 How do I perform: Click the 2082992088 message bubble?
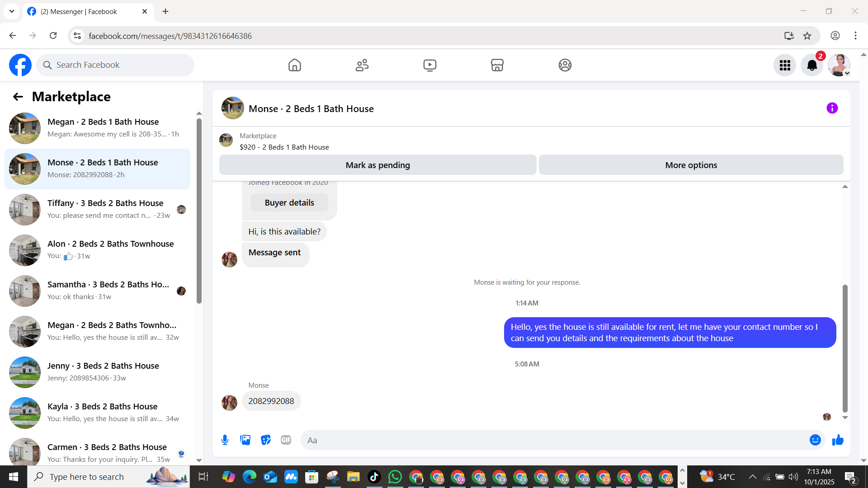271,401
